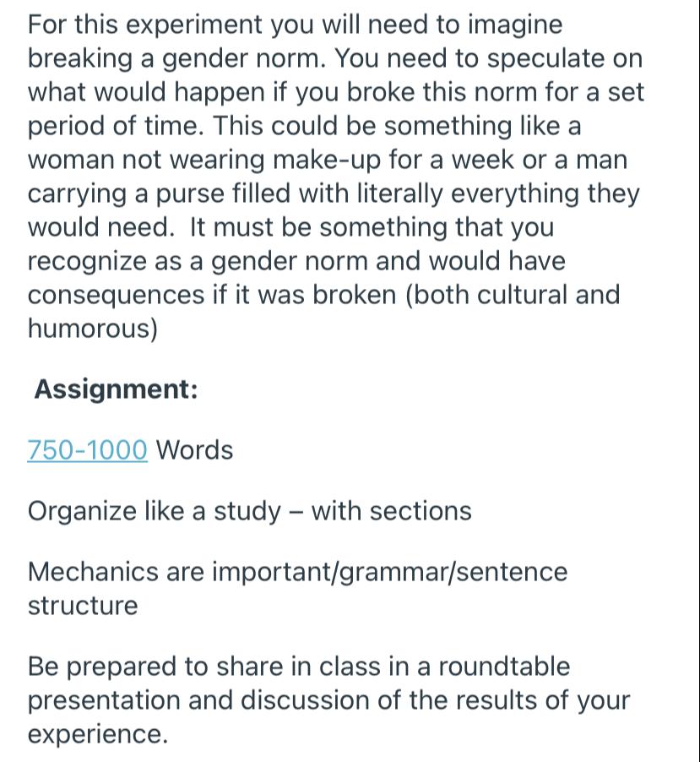Screen dimensions: 700x762
Task: Click the bold Assignment: heading
Action: 117,389
